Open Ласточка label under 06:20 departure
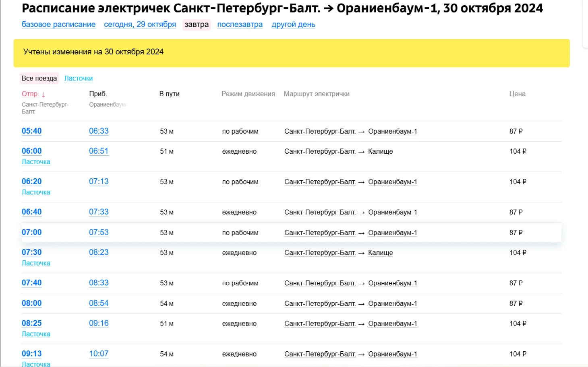 (36, 192)
